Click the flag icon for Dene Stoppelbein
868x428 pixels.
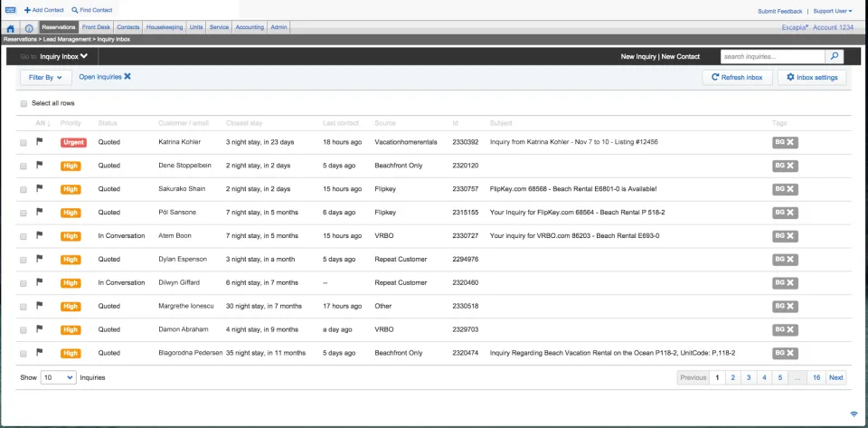pos(39,165)
